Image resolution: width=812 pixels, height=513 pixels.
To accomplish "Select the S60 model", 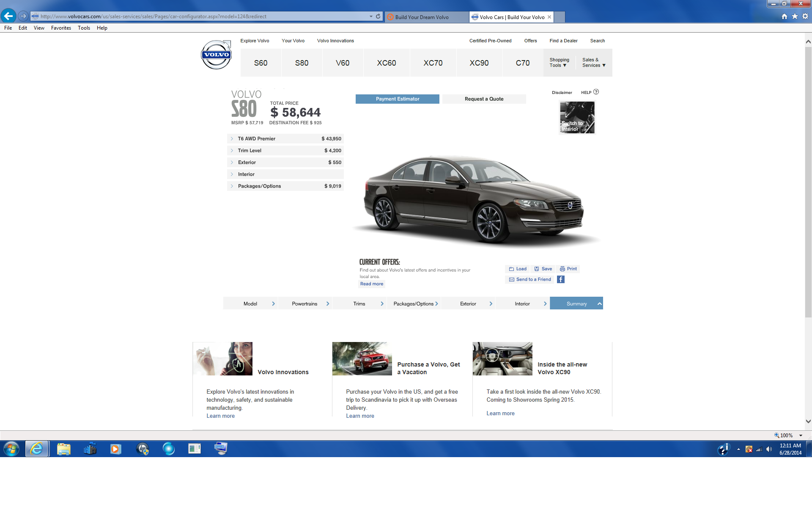I will (261, 63).
